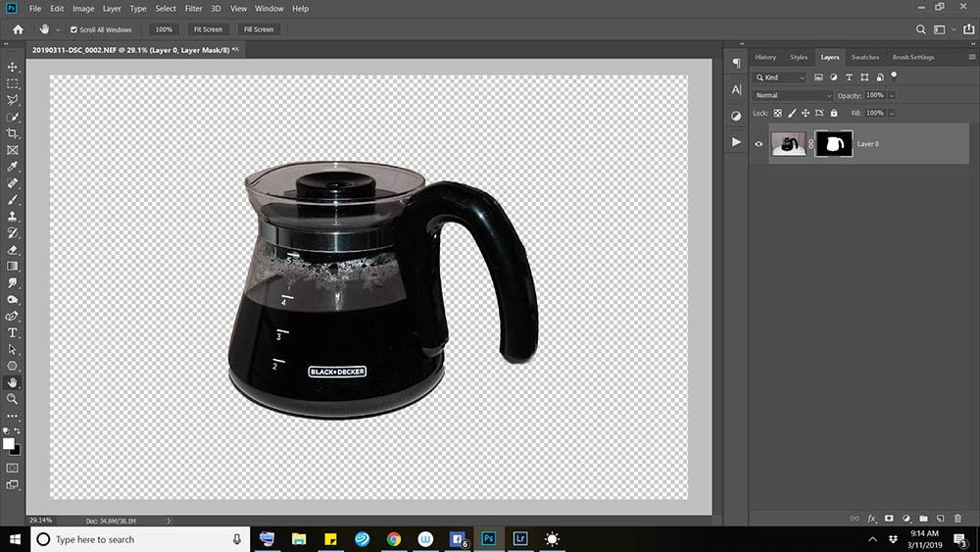Open the Image menu
980x552 pixels.
[x=83, y=9]
